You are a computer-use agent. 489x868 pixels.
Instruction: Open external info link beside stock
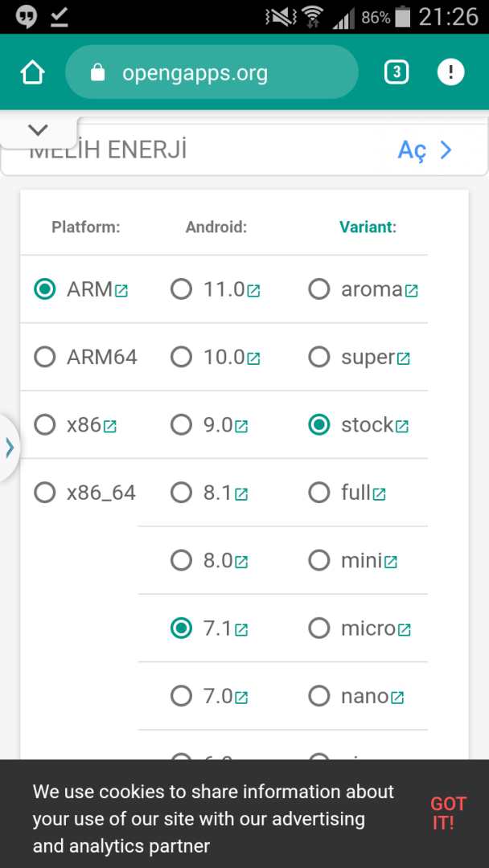click(402, 426)
